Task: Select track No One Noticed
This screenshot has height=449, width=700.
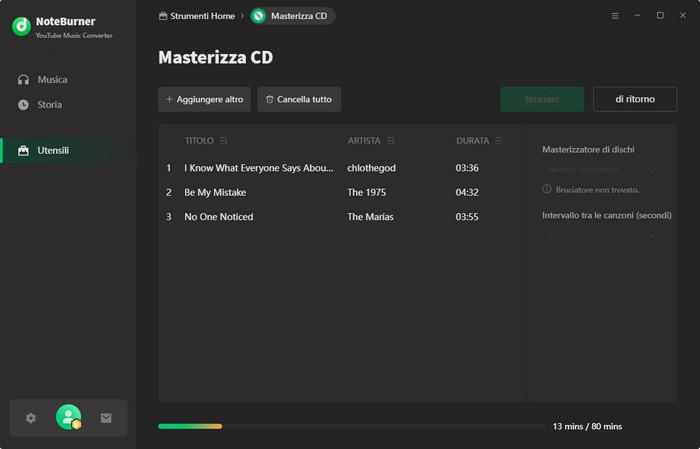Action: pyautogui.click(x=219, y=217)
